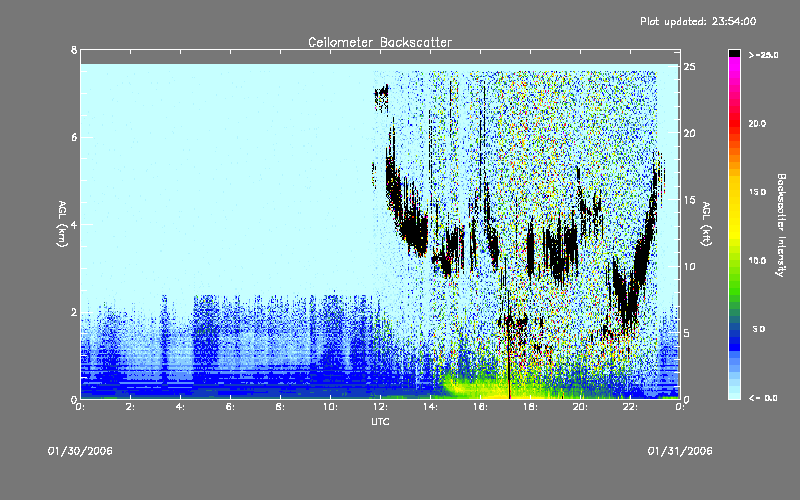Image resolution: width=800 pixels, height=500 pixels.
Task: Pick the yellow band beside 15.0
Action: (734, 192)
